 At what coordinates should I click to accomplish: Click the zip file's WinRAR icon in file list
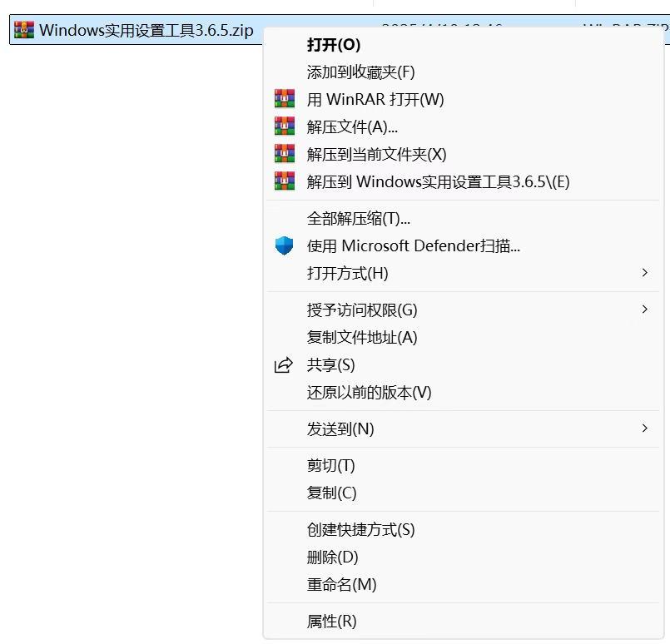pos(25,27)
